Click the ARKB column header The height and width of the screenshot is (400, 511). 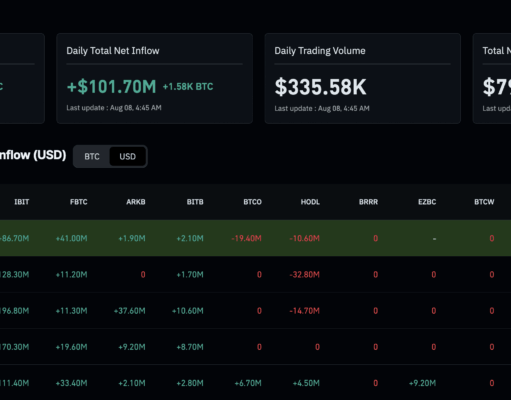(136, 202)
